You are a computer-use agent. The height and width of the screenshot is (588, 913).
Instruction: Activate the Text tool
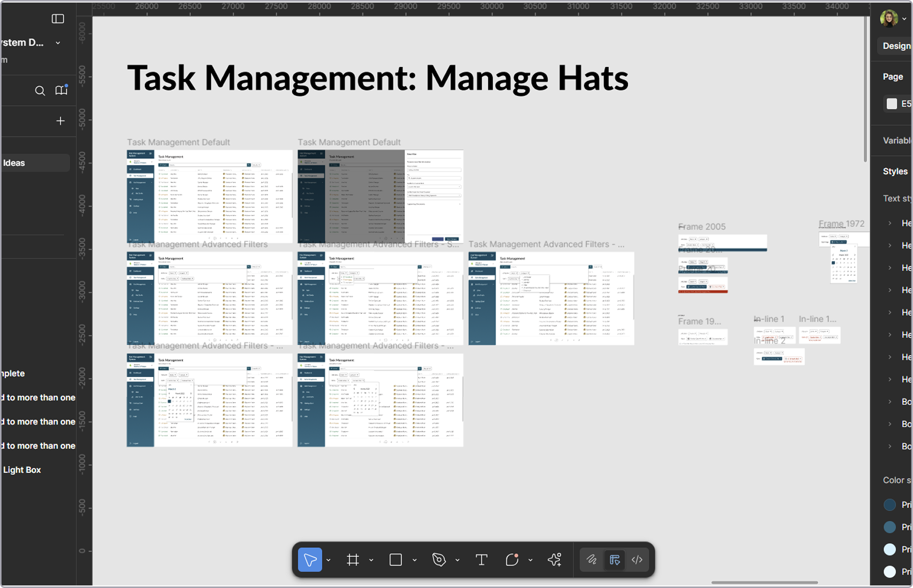(x=481, y=560)
